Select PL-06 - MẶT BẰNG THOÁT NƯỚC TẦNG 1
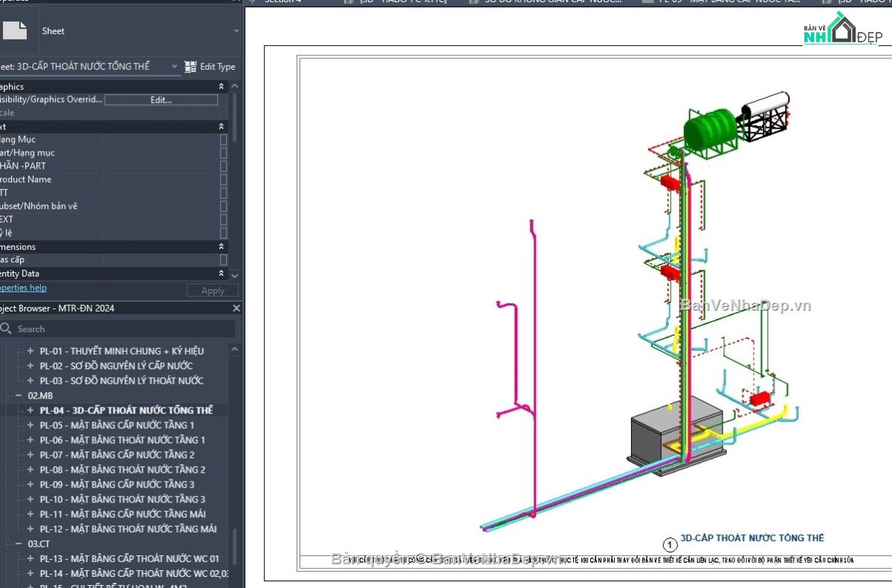 123,440
